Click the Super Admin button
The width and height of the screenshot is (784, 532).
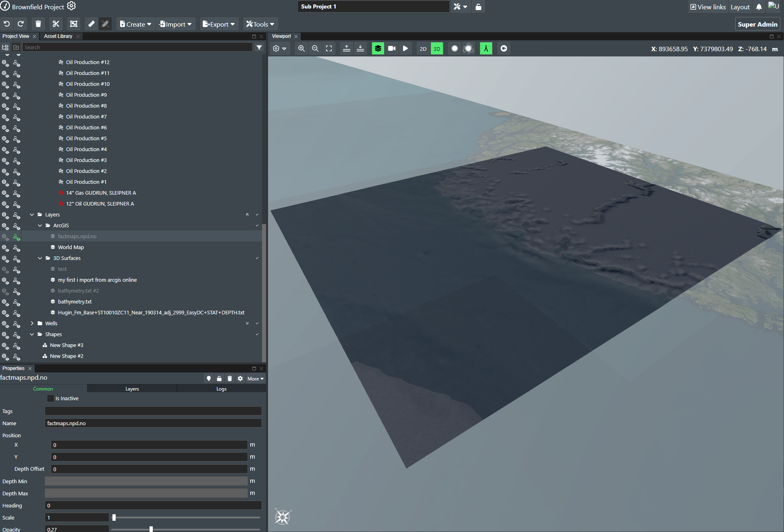tap(758, 24)
